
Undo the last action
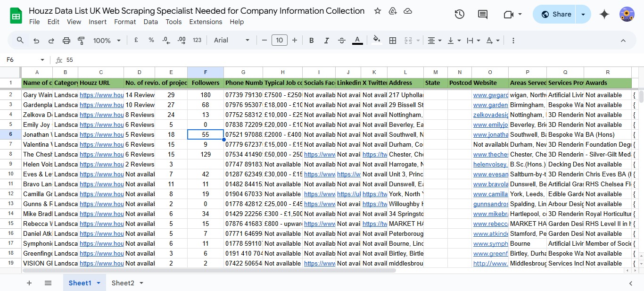(x=36, y=41)
